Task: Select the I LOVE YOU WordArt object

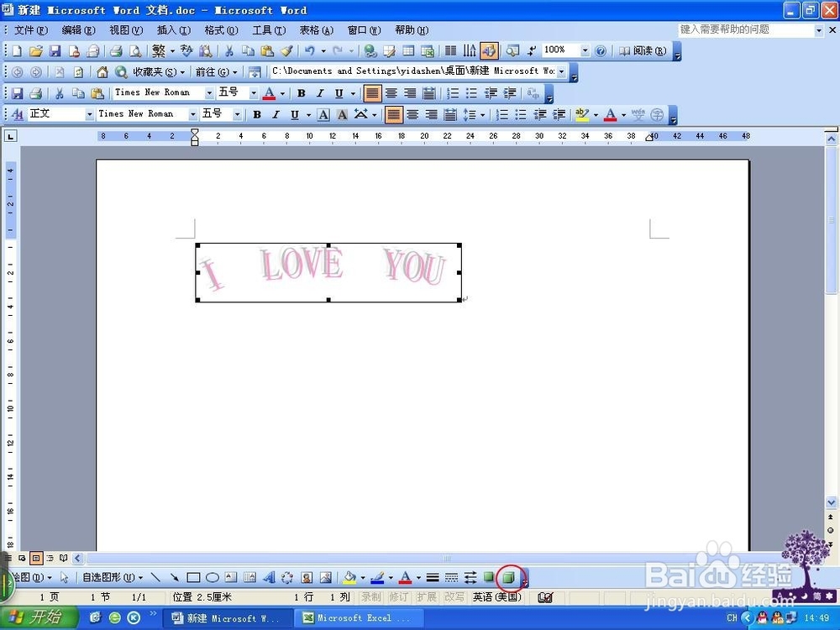Action: 328,272
